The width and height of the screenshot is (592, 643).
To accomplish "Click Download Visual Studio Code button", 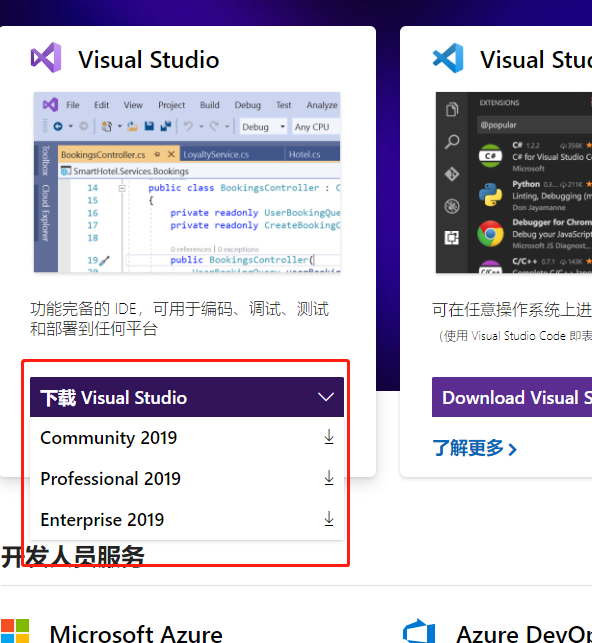I will (x=512, y=397).
